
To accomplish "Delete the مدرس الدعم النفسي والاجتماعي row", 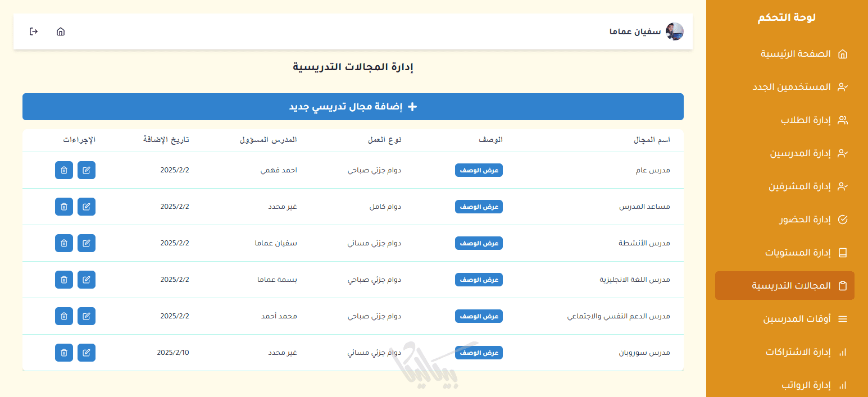I will coord(64,316).
